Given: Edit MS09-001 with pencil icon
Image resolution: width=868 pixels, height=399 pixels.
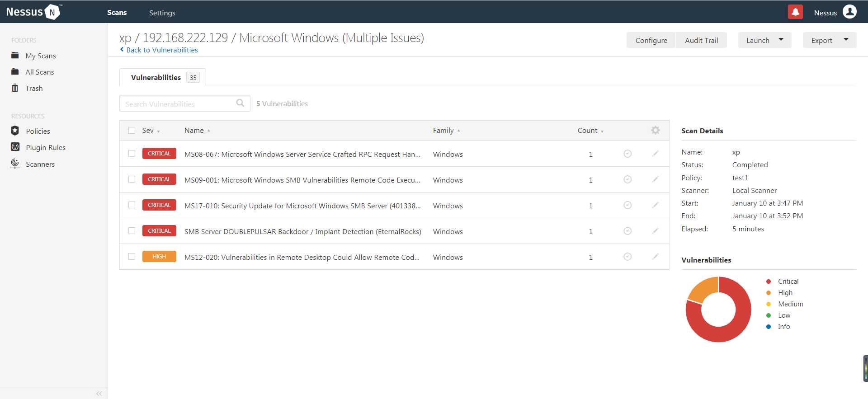Looking at the screenshot, I should pyautogui.click(x=656, y=179).
